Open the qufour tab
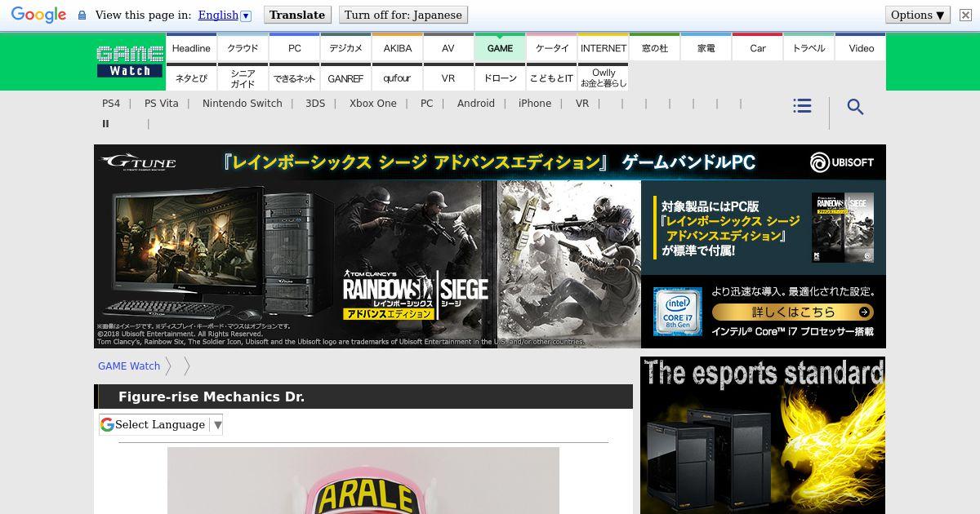 pos(397,78)
